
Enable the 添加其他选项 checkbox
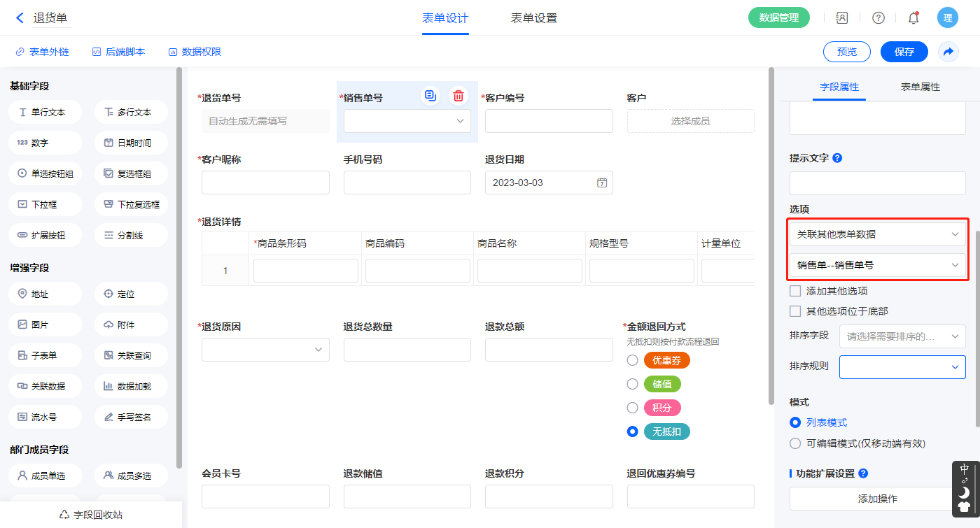pyautogui.click(x=795, y=291)
